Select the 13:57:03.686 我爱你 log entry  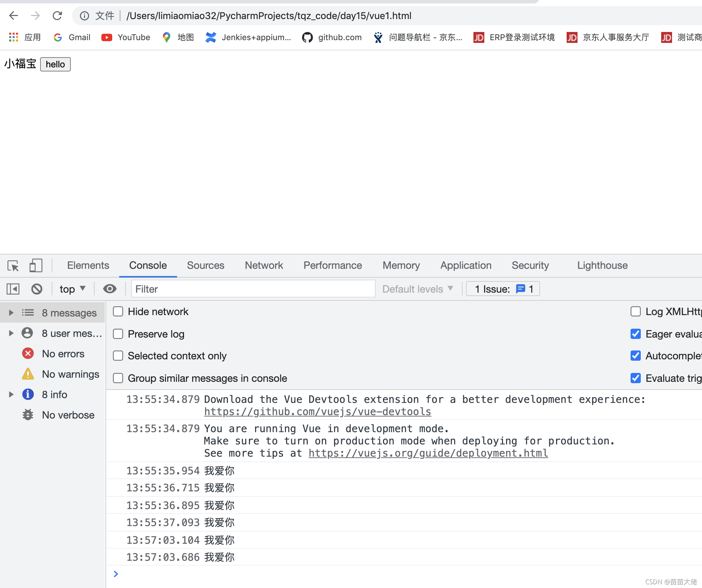404,557
